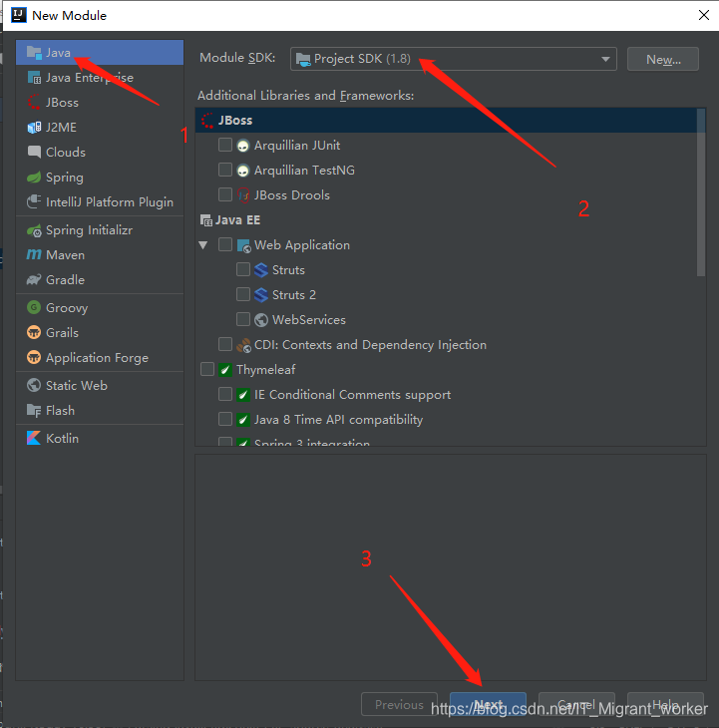
Task: Click the Help button
Action: (x=665, y=704)
